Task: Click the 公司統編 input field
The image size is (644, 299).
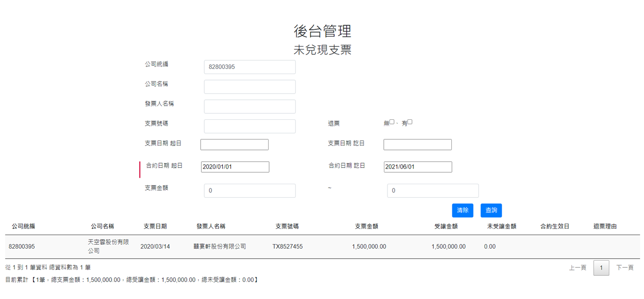Action: [250, 67]
